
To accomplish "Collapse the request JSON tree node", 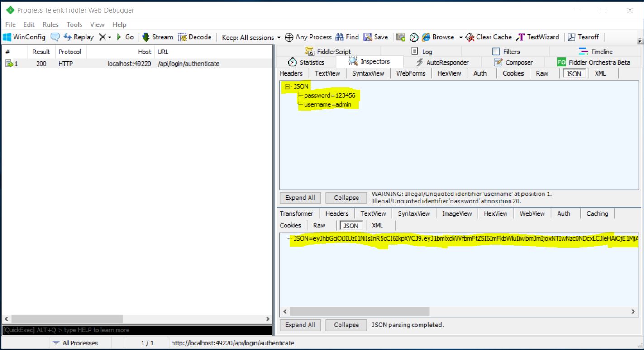I will coord(287,86).
